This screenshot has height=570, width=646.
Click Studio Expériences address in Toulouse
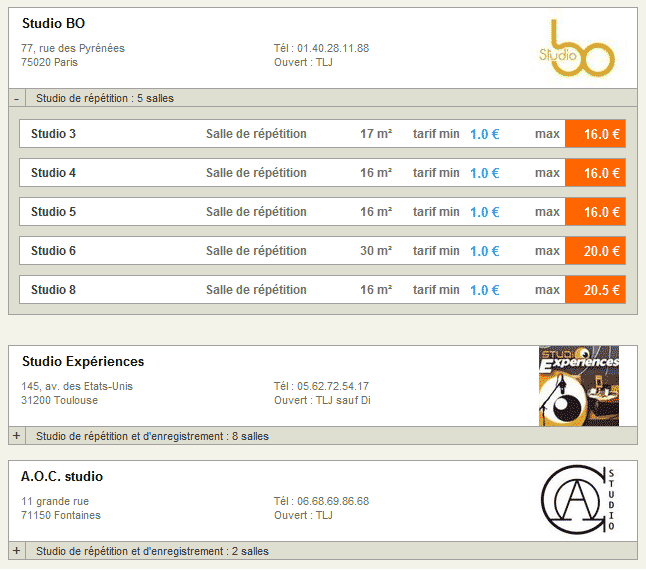coord(76,393)
